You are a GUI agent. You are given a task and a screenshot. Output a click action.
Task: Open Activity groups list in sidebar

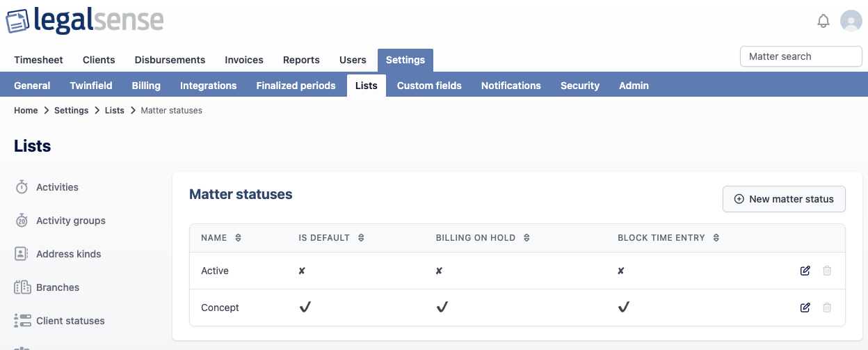pyautogui.click(x=71, y=221)
